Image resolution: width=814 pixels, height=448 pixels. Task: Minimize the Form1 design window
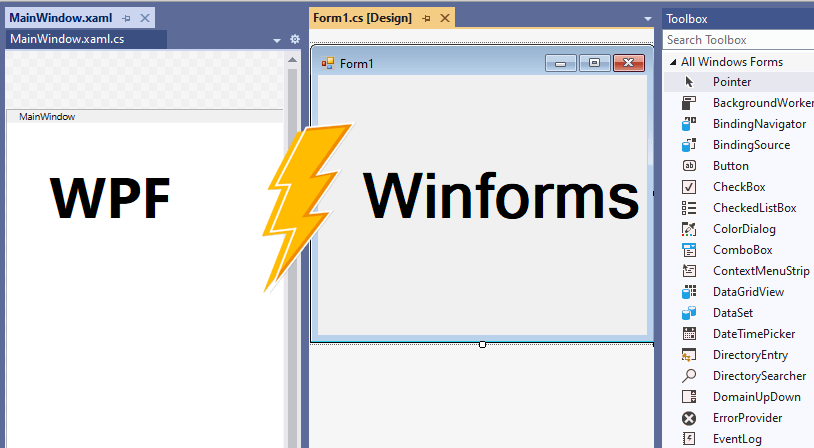(561, 63)
